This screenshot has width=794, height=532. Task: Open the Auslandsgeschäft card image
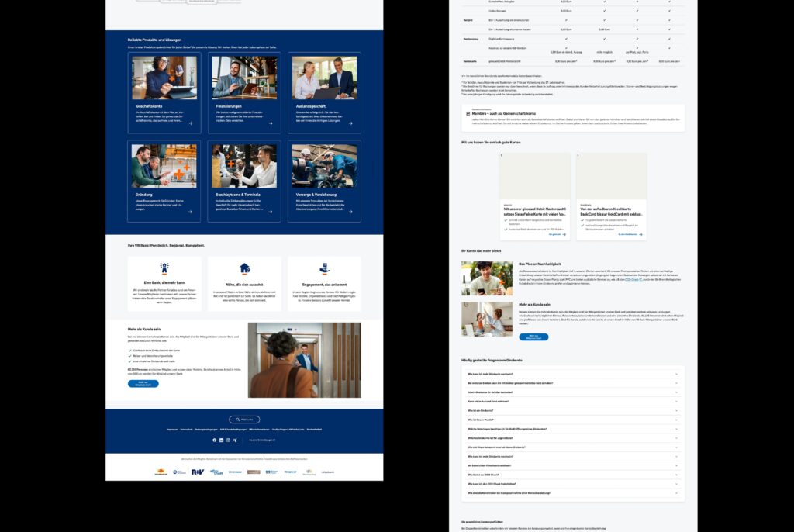click(324, 78)
